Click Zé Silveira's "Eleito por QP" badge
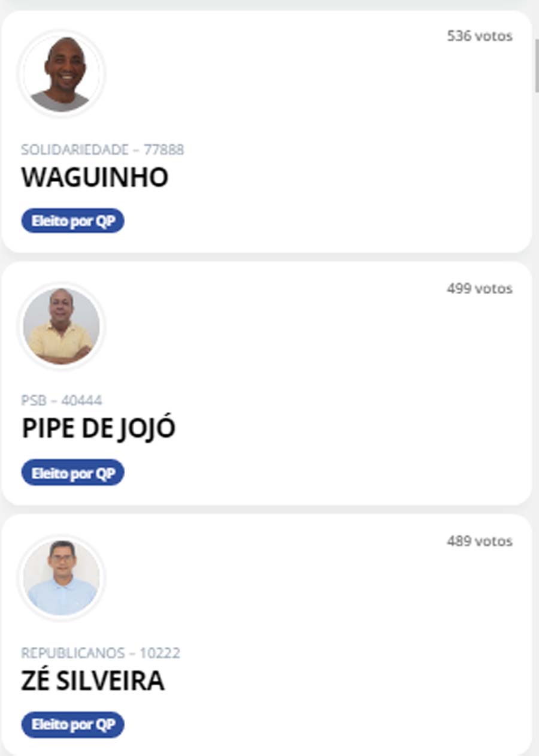The height and width of the screenshot is (756, 539). click(73, 725)
